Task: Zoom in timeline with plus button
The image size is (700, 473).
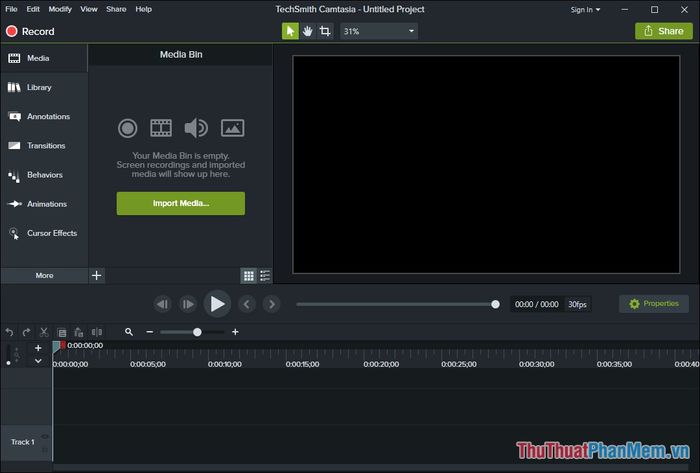Action: [x=235, y=332]
